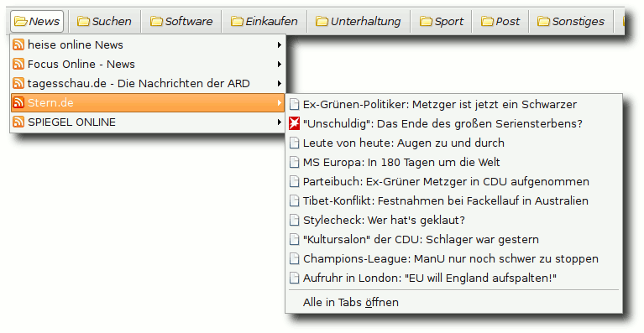The image size is (644, 333).
Task: Open article Ex-Grünen-Politiker: Metzger ist jetzt ein Schwarzer
Action: point(454,104)
